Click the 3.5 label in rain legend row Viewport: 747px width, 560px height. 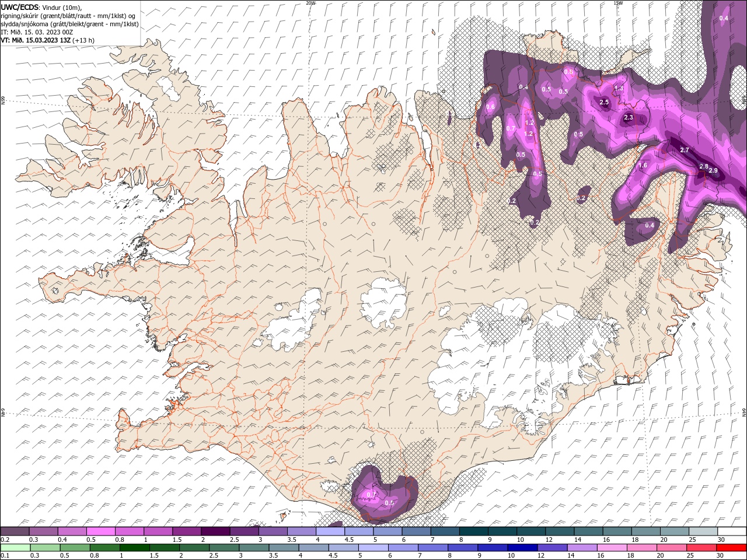point(274,555)
